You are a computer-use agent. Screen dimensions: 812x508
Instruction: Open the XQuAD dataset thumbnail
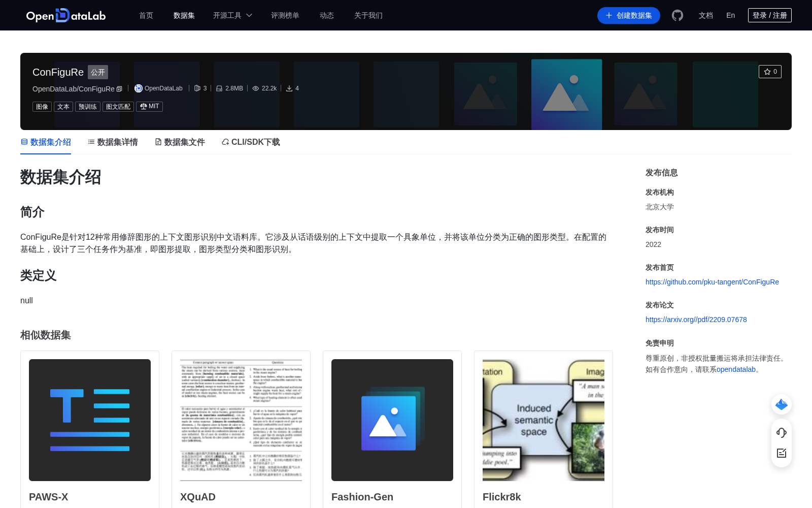click(x=241, y=420)
